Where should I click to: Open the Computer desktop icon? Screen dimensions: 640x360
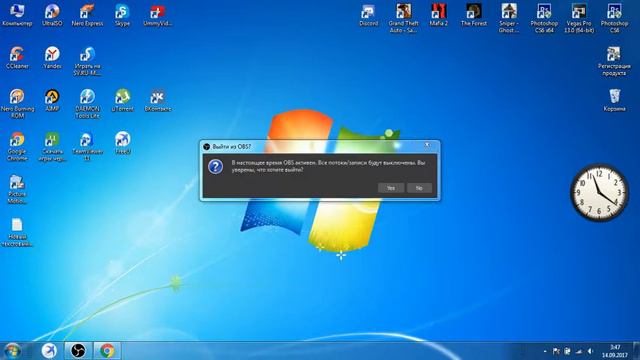pos(17,15)
